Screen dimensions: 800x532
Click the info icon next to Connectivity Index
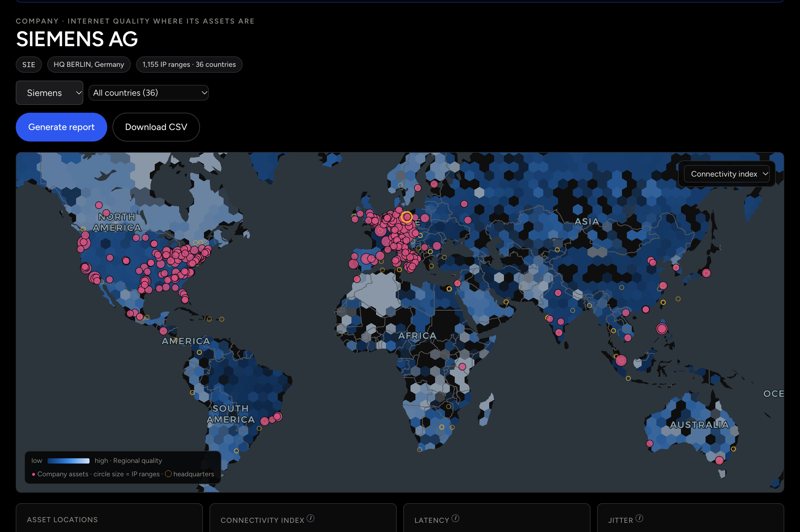point(310,518)
